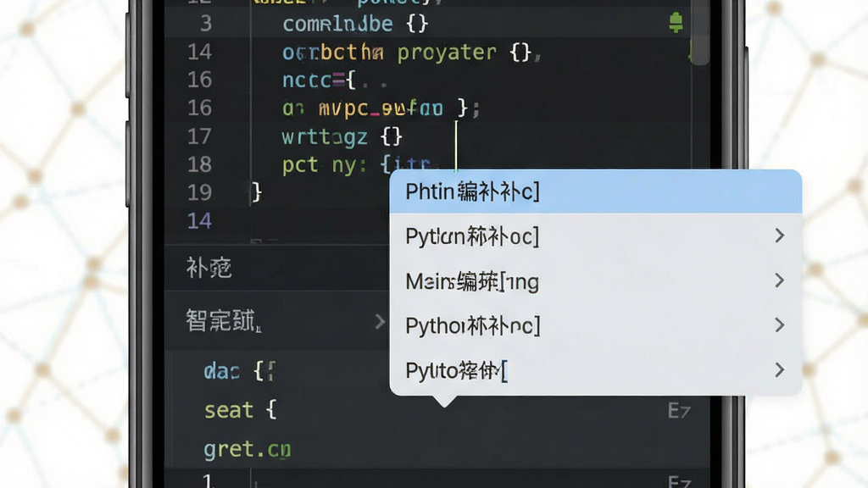Click line number 19 in the gutter
This screenshot has width=868, height=488.
[x=199, y=192]
